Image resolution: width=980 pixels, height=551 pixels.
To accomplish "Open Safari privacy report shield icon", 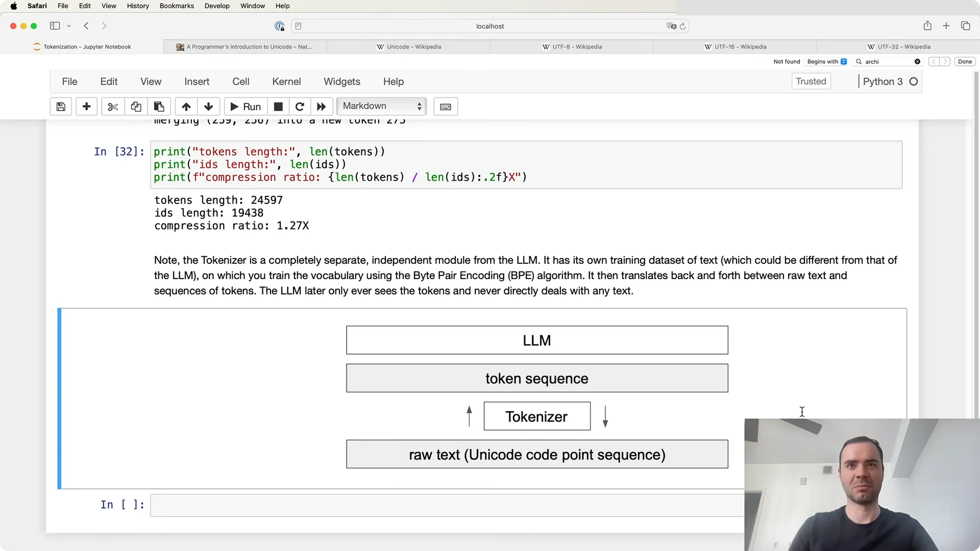I will pyautogui.click(x=280, y=26).
